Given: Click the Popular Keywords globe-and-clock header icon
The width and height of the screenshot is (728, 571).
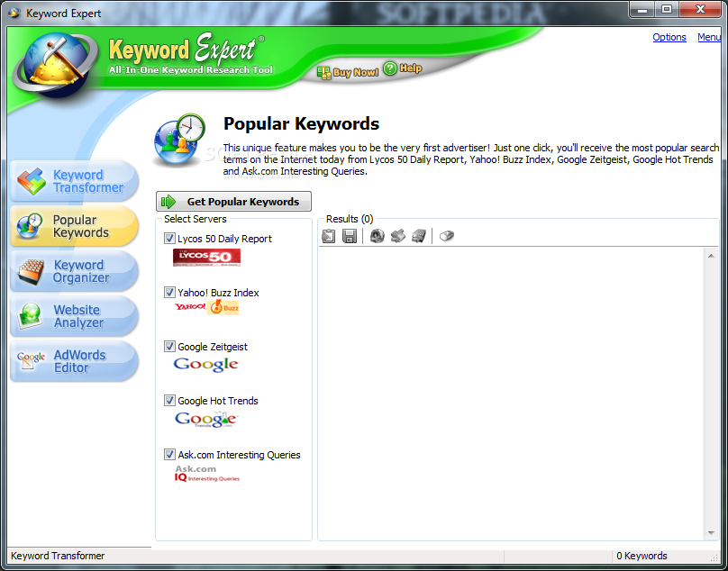Looking at the screenshot, I should pos(179,140).
